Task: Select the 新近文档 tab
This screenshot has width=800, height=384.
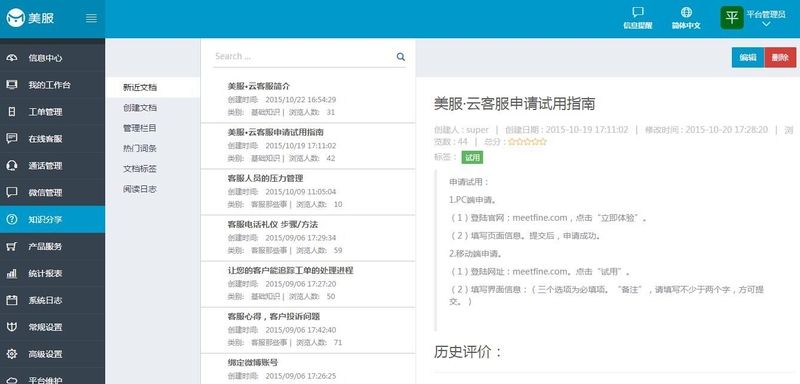Action: 153,87
